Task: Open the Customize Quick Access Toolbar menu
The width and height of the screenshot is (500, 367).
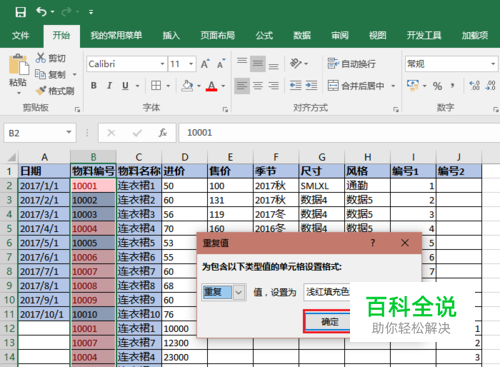Action: pyautogui.click(x=91, y=12)
